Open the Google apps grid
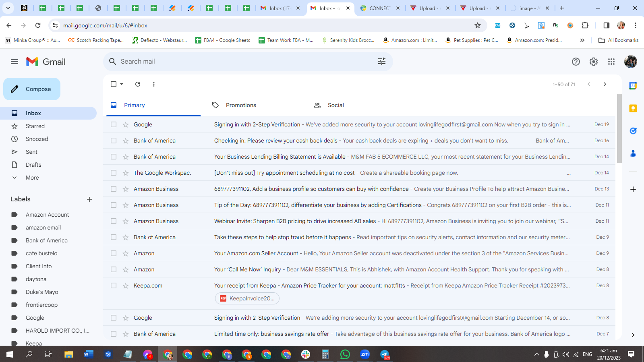The width and height of the screenshot is (644, 362). point(611,62)
